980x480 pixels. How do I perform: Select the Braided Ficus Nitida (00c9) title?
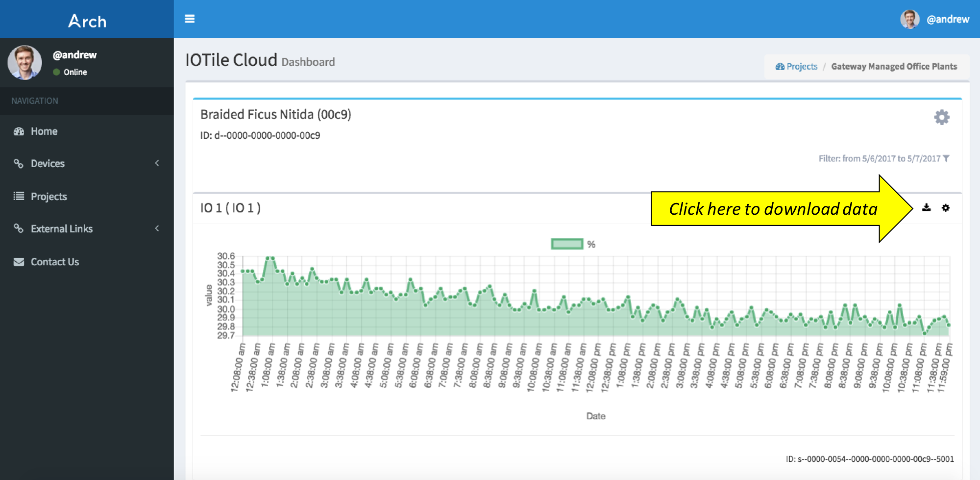(x=276, y=114)
